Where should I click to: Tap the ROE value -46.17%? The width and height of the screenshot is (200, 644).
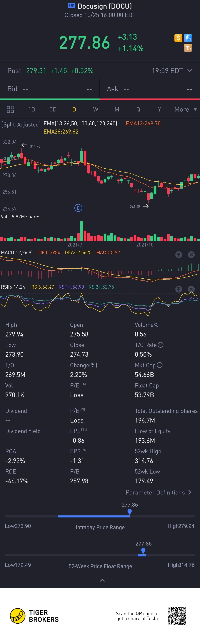(x=17, y=481)
